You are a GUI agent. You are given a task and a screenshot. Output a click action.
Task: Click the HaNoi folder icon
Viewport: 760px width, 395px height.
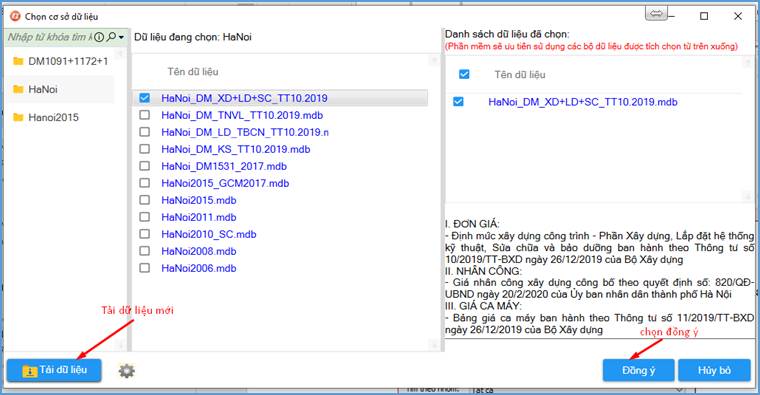tap(18, 89)
